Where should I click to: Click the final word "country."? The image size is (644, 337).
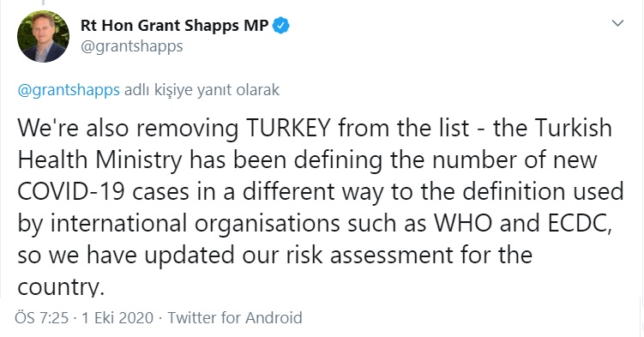tap(58, 287)
